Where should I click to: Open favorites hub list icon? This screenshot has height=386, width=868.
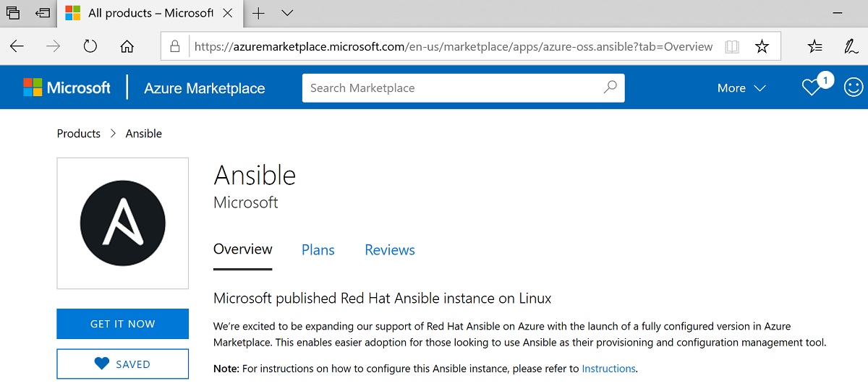tap(815, 47)
